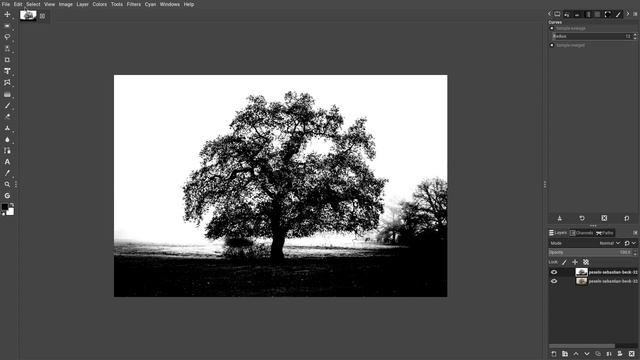Open the Layers dock configure menu
The width and height of the screenshot is (640, 360).
point(635,233)
